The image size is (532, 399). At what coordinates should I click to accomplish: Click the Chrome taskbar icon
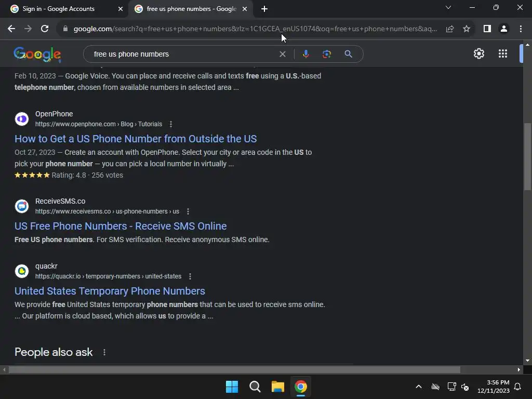click(x=301, y=387)
